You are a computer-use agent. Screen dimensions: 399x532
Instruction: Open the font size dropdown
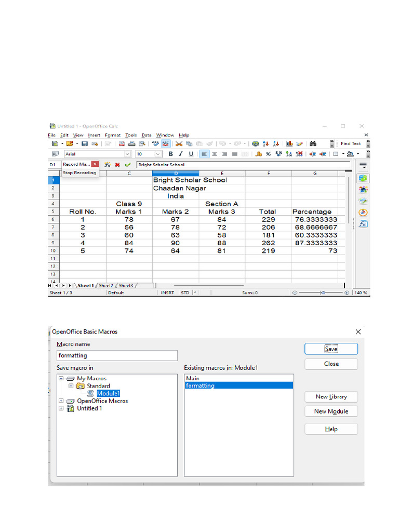pos(158,154)
